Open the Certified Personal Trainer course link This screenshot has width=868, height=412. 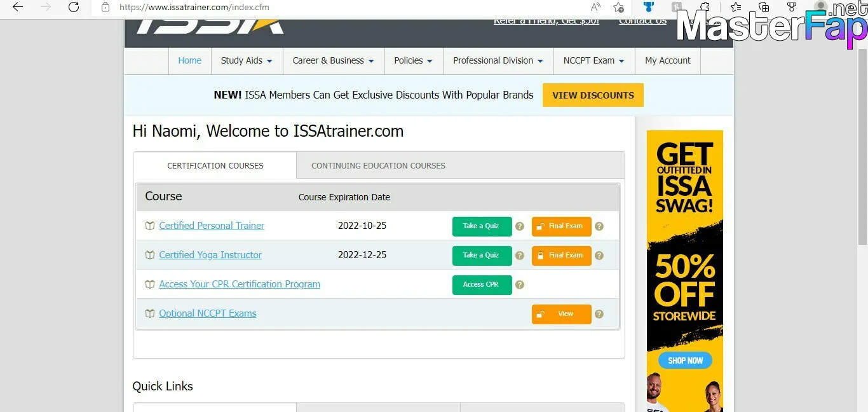click(212, 226)
